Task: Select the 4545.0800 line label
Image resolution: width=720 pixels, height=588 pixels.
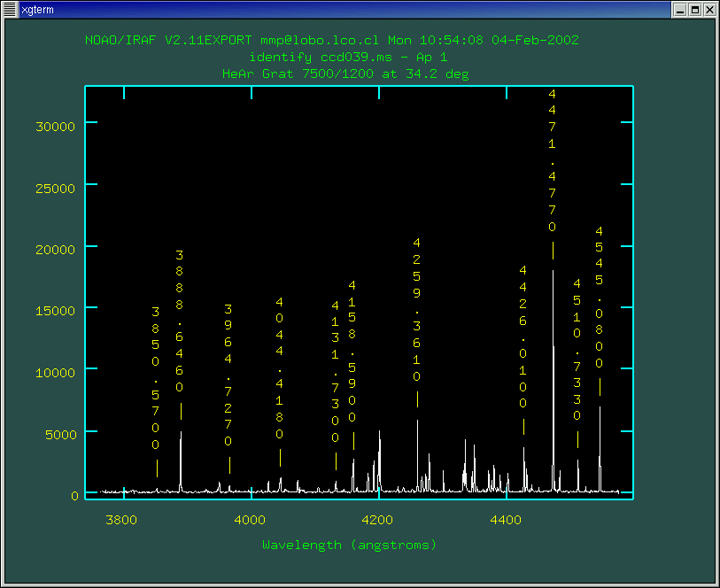Action: [x=600, y=297]
